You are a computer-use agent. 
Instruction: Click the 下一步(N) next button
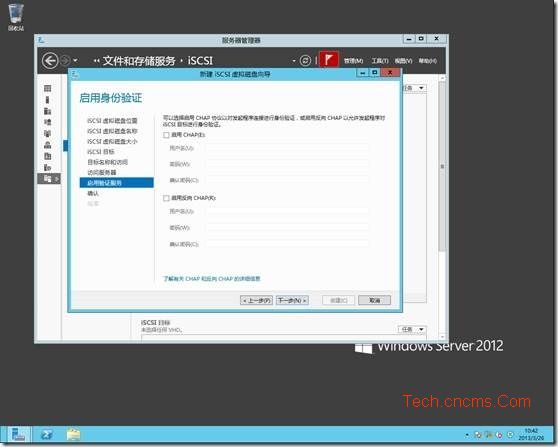(x=292, y=300)
